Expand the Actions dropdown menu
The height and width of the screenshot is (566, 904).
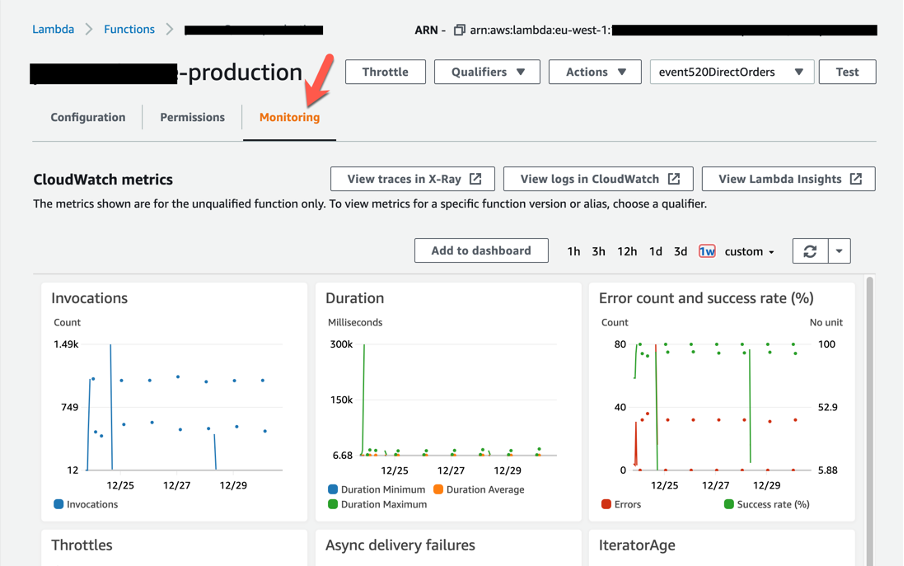[x=595, y=72]
